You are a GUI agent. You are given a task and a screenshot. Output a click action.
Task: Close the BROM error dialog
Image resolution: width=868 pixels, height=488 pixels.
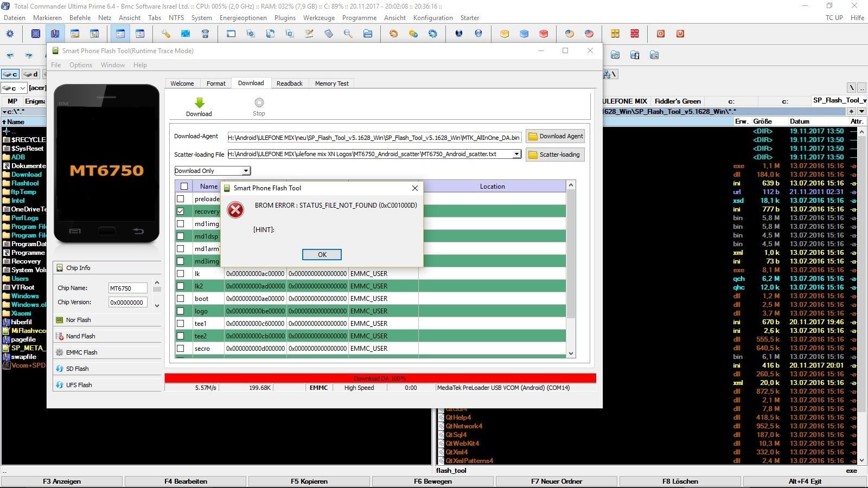point(415,188)
